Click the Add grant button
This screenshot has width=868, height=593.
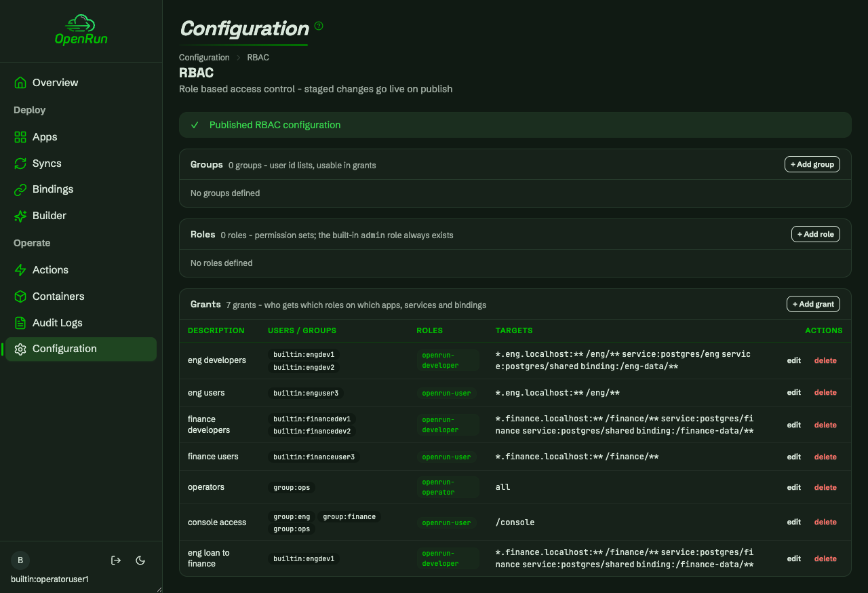[x=813, y=304]
